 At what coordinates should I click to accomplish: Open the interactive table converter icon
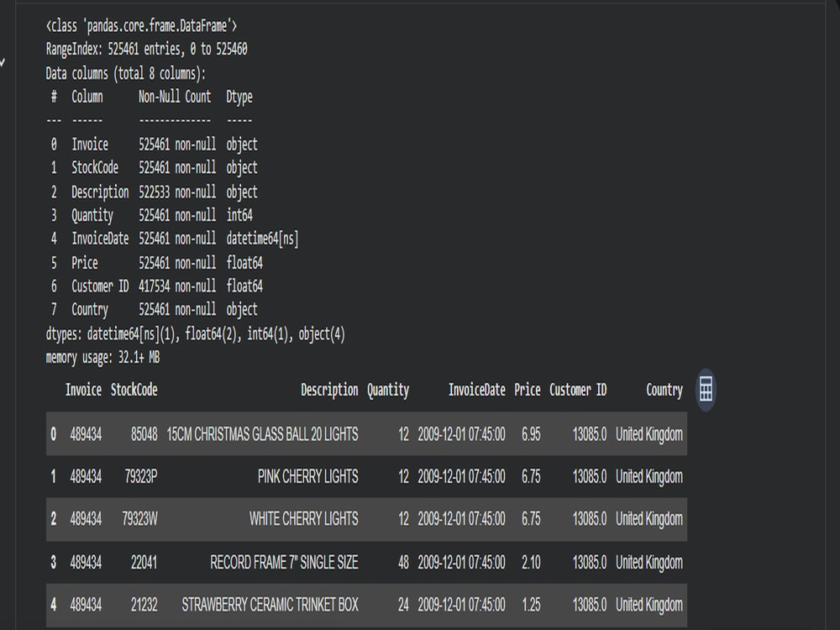[x=706, y=390]
